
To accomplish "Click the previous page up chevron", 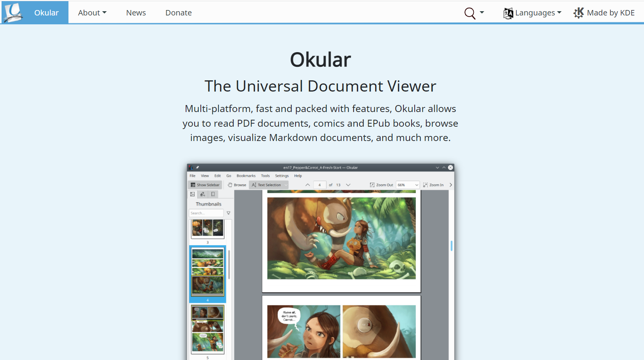I will coord(307,185).
